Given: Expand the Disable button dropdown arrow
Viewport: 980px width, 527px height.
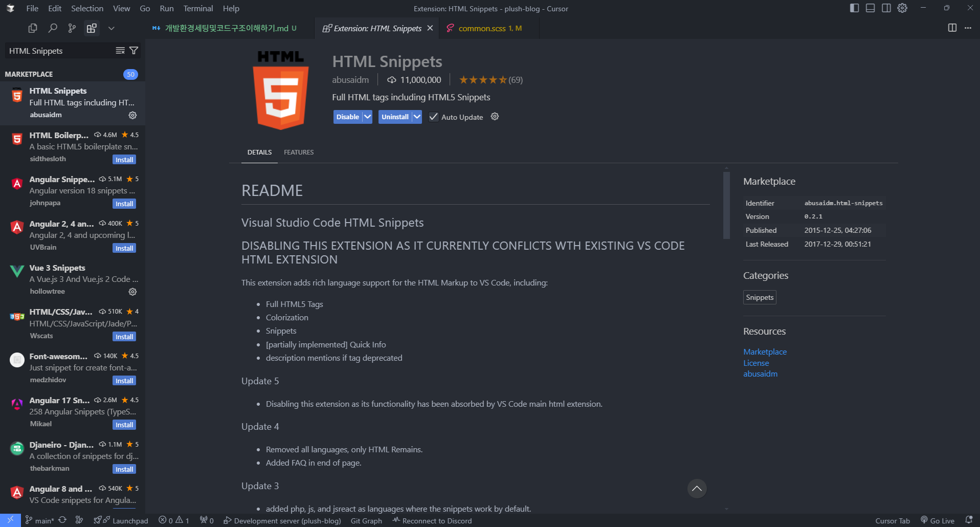Looking at the screenshot, I should (367, 117).
